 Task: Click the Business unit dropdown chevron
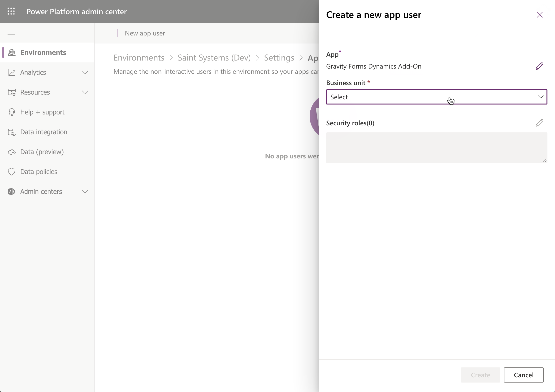[541, 97]
